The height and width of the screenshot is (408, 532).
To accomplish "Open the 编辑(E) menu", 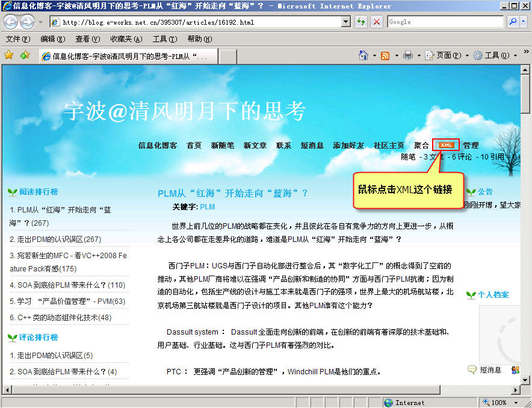I will pos(52,39).
